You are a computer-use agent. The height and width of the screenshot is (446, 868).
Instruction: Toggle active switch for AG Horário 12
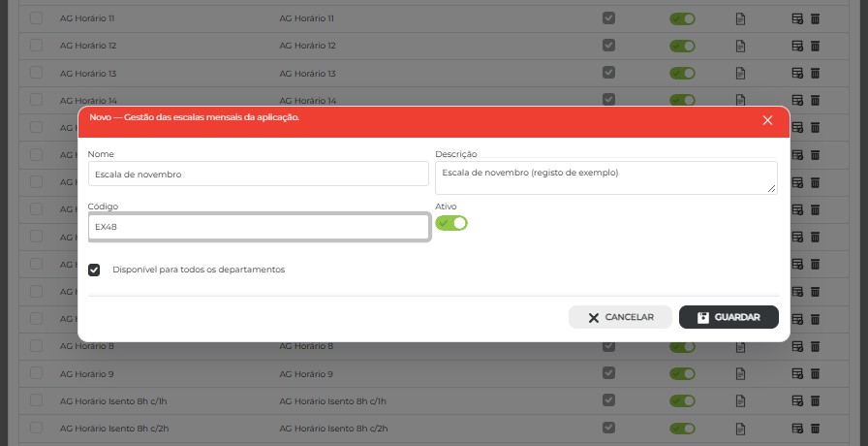[x=682, y=46]
